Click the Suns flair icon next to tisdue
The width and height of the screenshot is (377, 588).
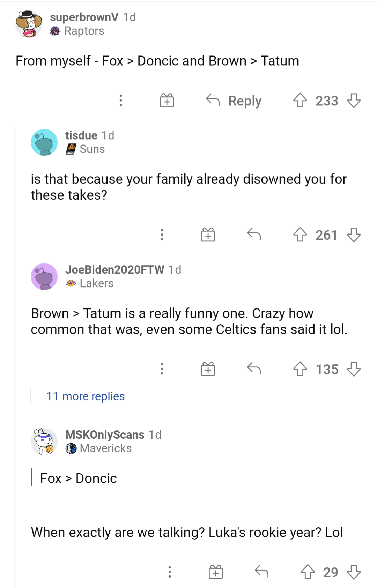(70, 149)
